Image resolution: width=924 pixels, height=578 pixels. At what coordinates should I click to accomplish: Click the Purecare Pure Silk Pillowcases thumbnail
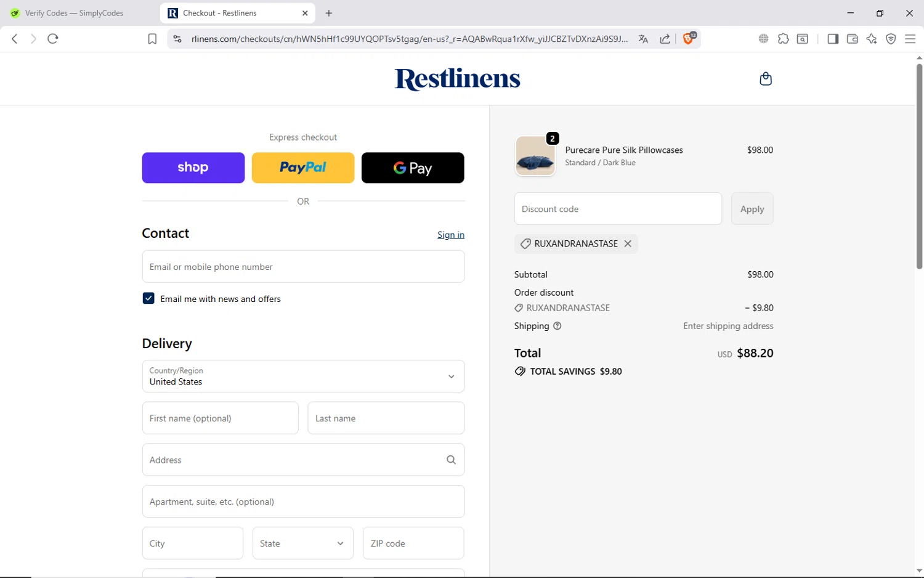coord(535,156)
